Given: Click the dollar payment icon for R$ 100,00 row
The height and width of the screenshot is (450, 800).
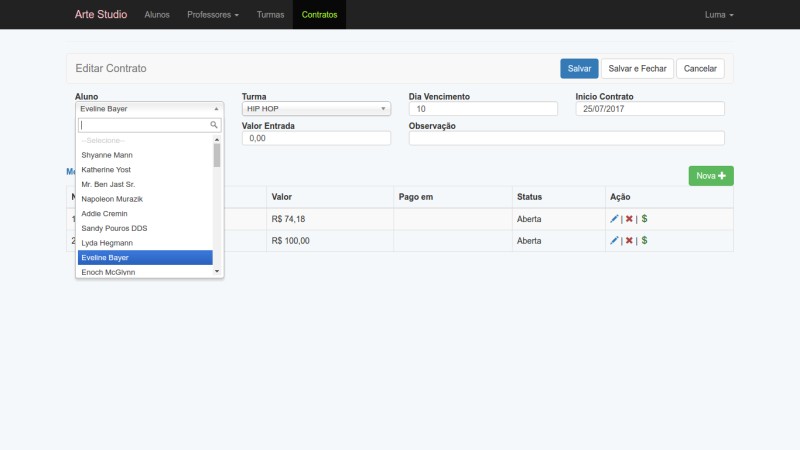Looking at the screenshot, I should point(644,241).
